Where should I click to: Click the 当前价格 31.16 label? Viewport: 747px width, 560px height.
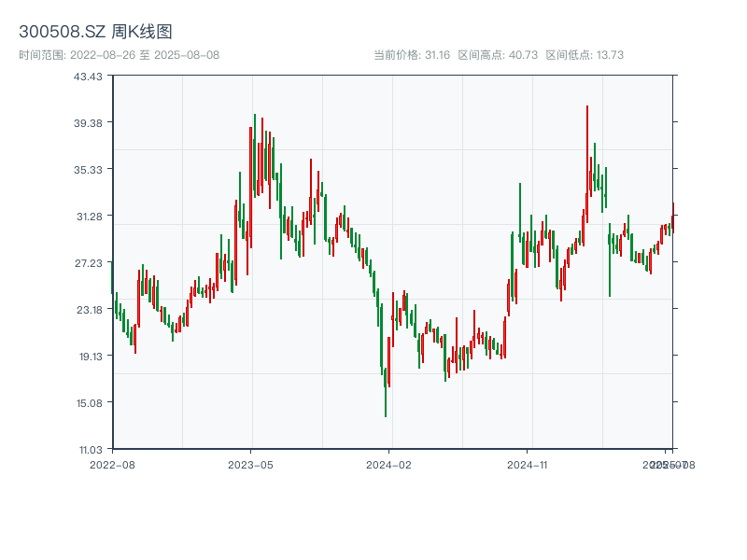(412, 55)
